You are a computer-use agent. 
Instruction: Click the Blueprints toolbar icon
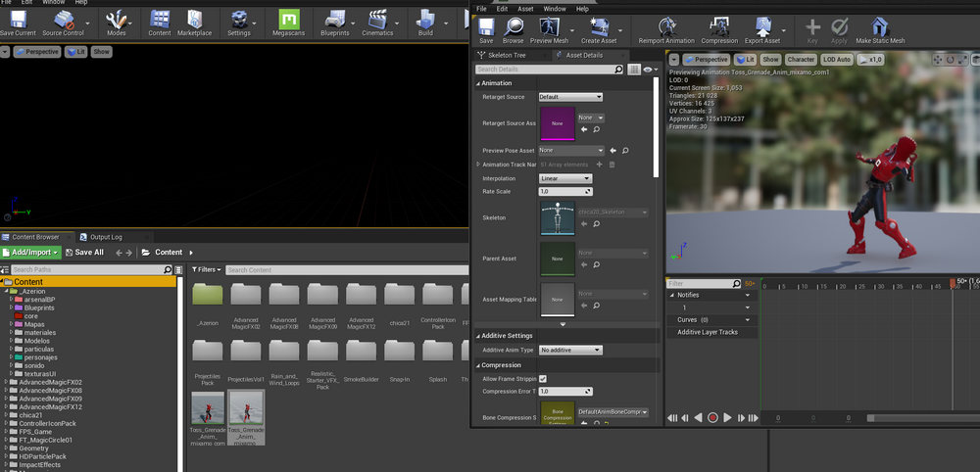tap(335, 21)
